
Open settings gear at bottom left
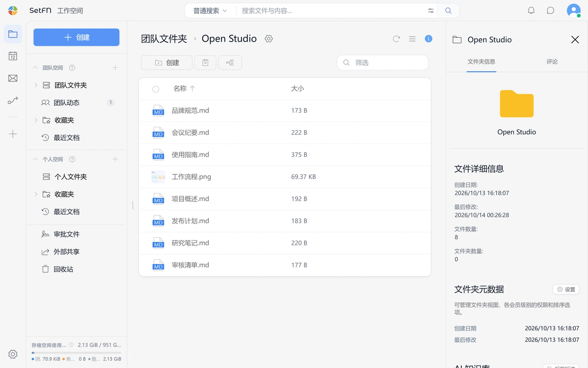point(13,354)
